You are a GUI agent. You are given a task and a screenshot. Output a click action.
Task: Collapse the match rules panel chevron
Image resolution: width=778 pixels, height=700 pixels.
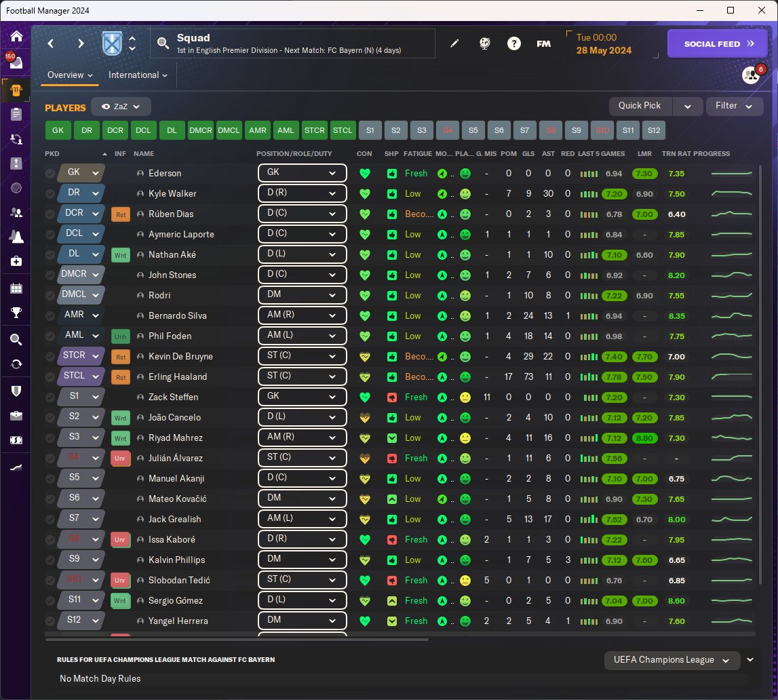click(750, 660)
